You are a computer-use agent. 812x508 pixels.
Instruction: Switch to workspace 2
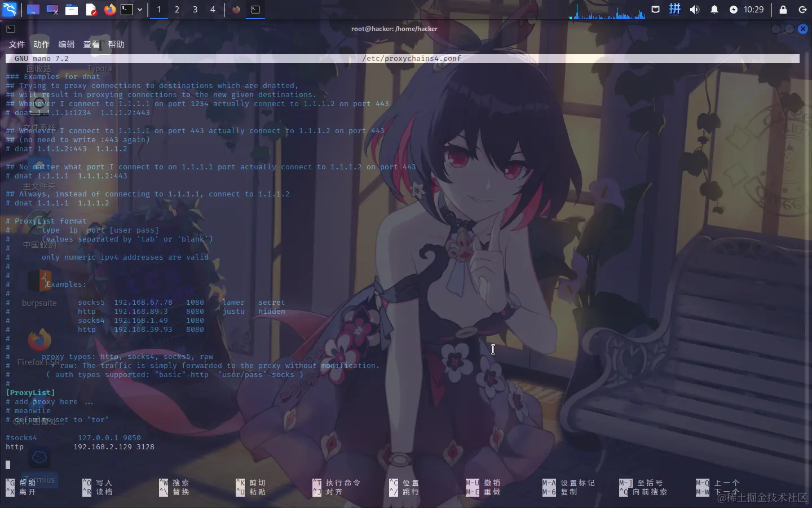(x=177, y=10)
